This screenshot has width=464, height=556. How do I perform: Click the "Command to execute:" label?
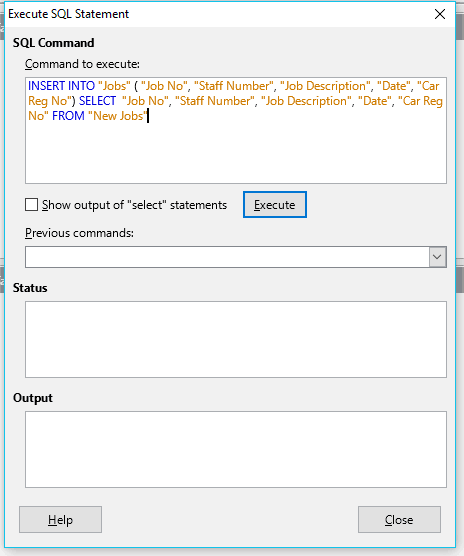point(82,64)
